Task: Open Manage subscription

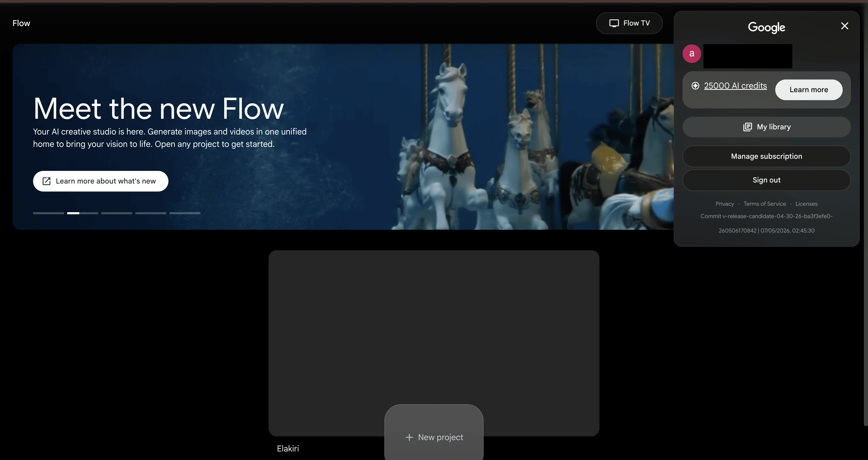Action: 766,156
